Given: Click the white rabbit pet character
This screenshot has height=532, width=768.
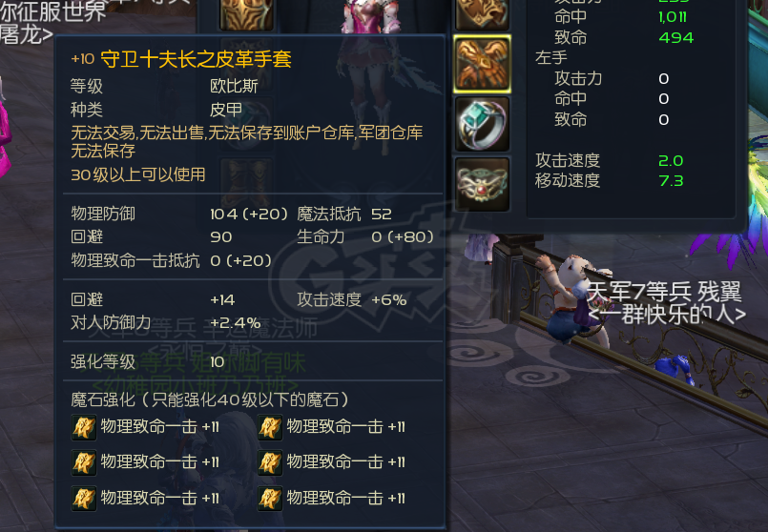Looking at the screenshot, I should tap(573, 298).
